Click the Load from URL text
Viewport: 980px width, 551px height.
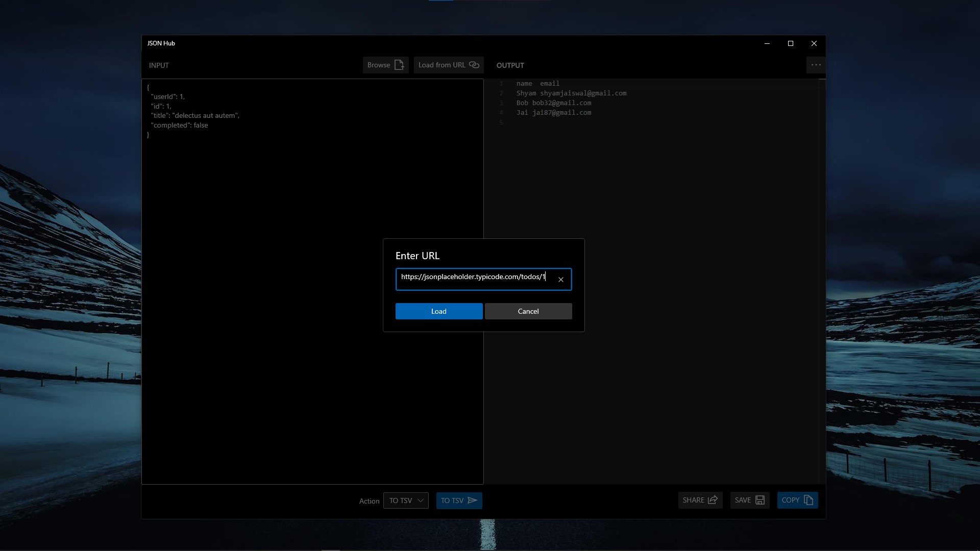[x=442, y=65]
